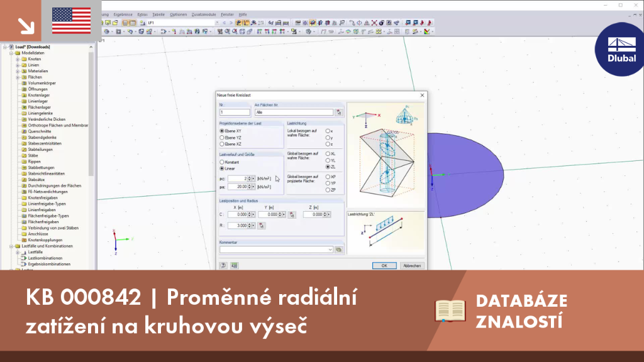Collapse the 'Lastfälle und Kombinationen' folder
Screen dimensions: 644x362
(x=11, y=246)
